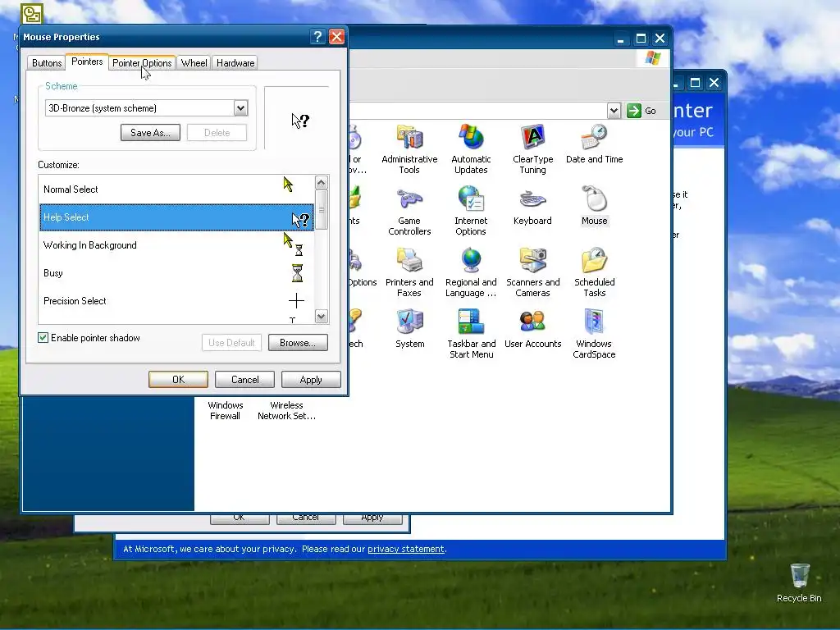Switch to the Wheel tab
Image resolution: width=840 pixels, height=630 pixels.
pos(194,62)
